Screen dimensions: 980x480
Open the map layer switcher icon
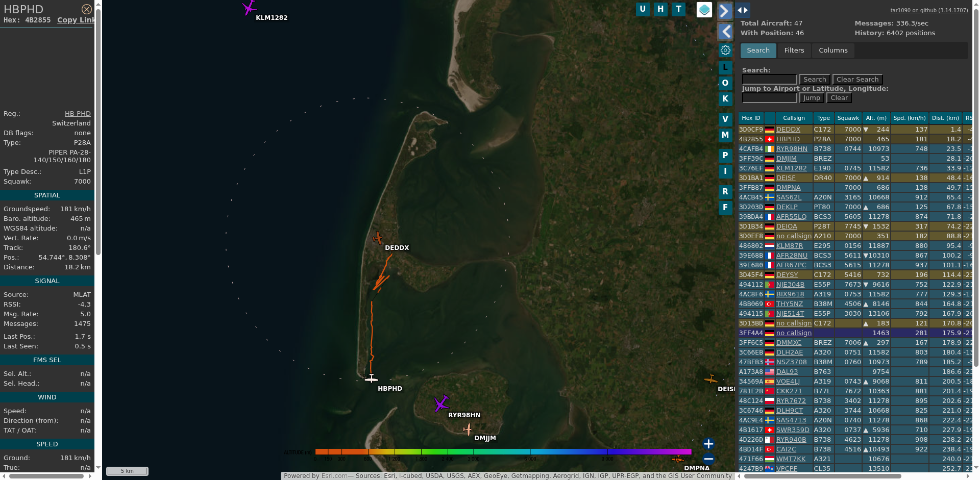click(704, 10)
